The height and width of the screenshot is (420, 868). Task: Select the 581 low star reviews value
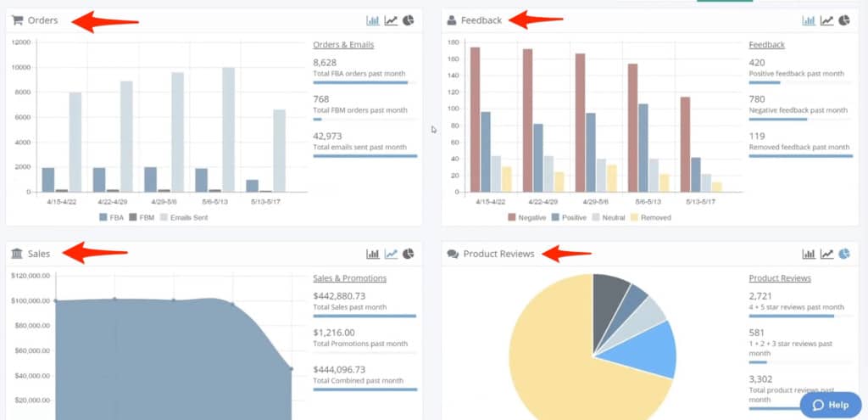(756, 333)
